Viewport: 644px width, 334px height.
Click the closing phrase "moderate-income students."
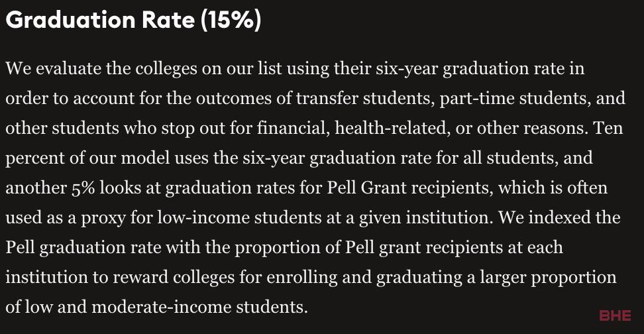199,307
